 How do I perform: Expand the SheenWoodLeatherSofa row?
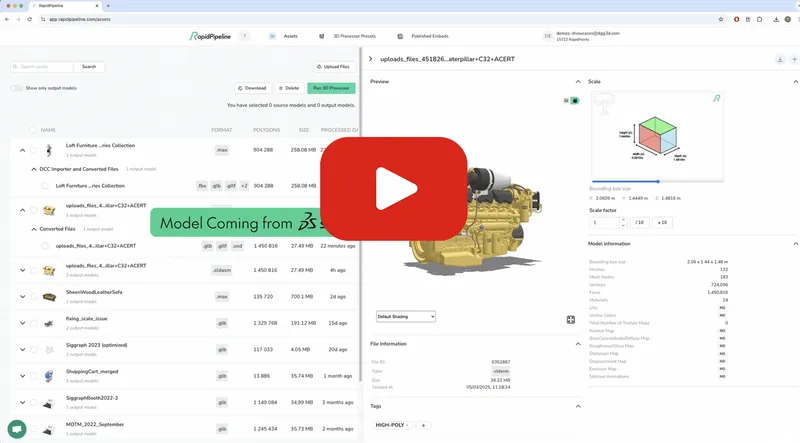[x=22, y=297]
